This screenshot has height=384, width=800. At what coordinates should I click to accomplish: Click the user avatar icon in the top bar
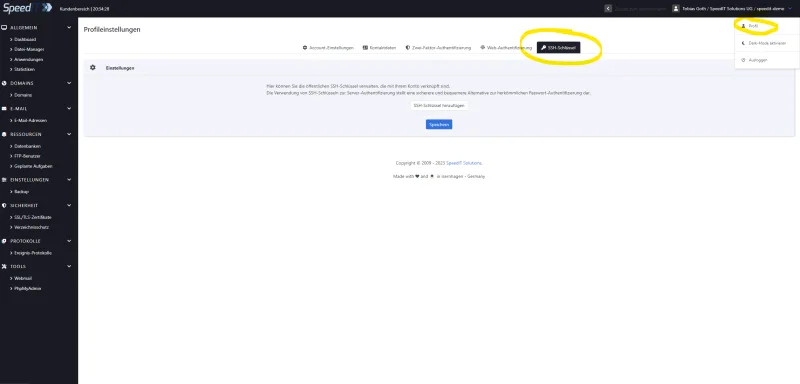[676, 8]
